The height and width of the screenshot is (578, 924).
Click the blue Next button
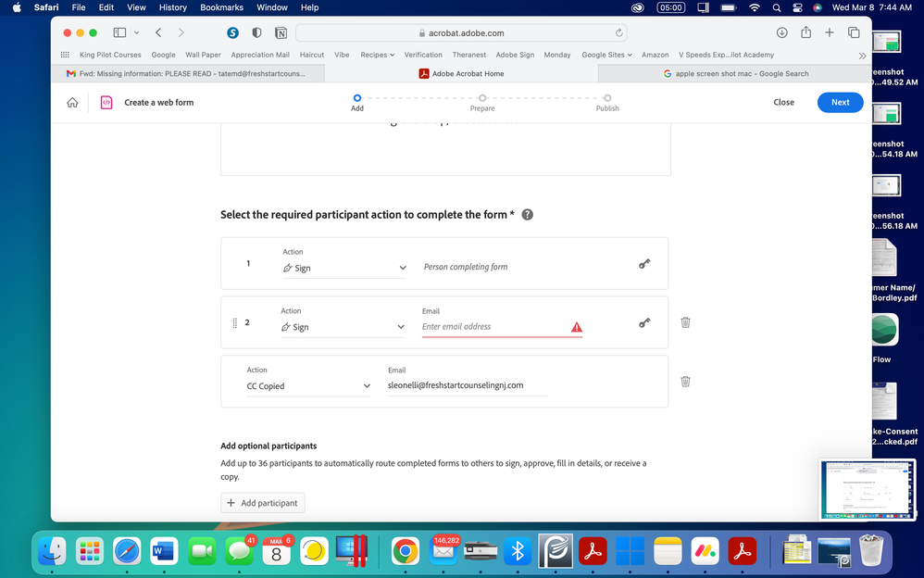[840, 102]
